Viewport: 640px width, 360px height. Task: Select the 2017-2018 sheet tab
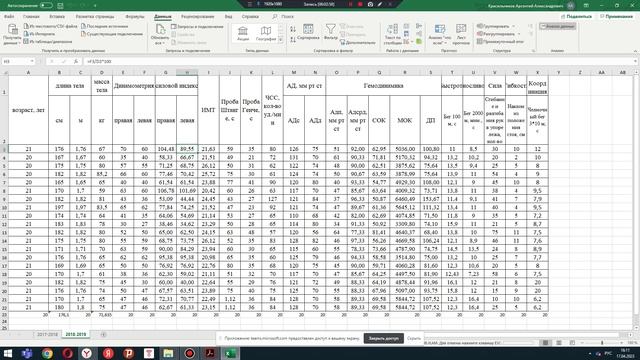(x=47, y=334)
